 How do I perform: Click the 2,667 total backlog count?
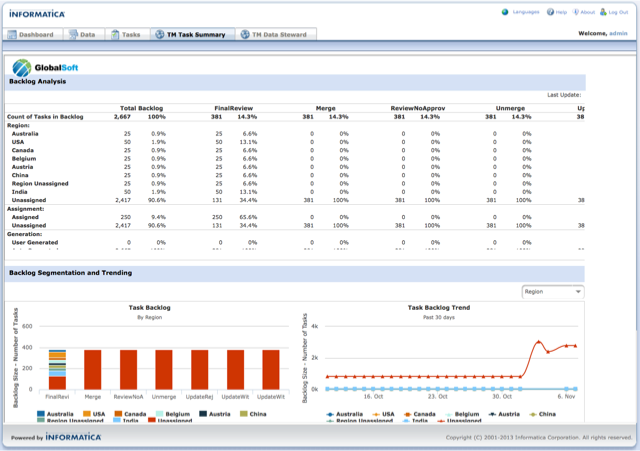(x=122, y=117)
